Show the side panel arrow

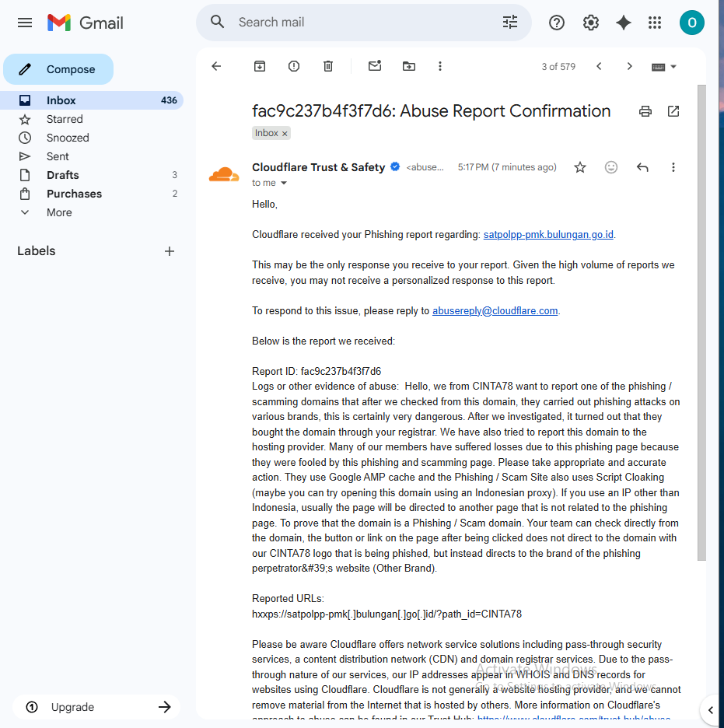(x=711, y=709)
